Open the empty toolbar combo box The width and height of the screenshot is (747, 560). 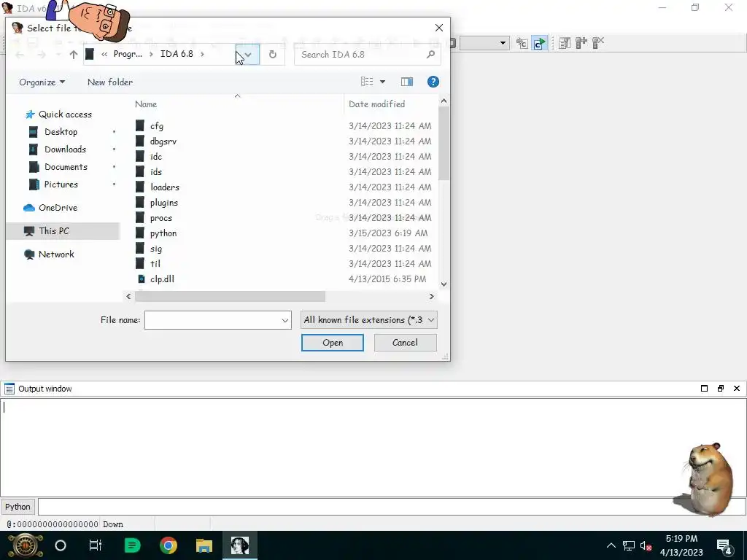point(484,43)
